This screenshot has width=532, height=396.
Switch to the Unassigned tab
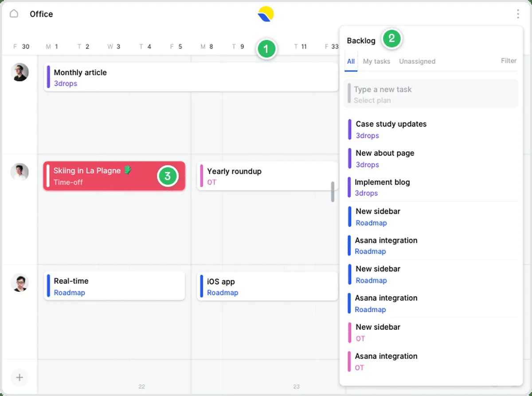click(417, 61)
